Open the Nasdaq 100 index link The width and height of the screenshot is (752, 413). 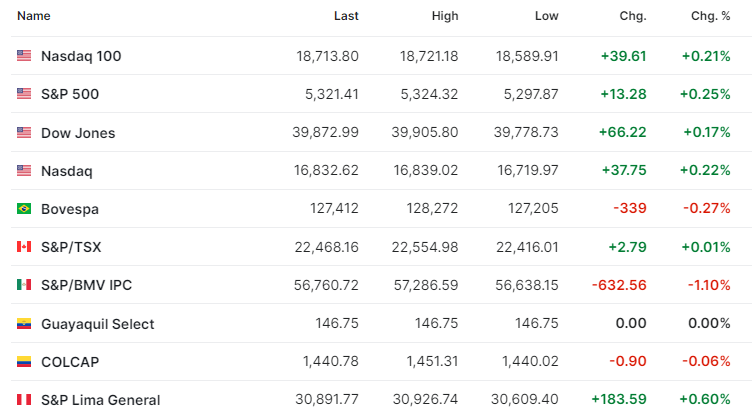click(81, 56)
